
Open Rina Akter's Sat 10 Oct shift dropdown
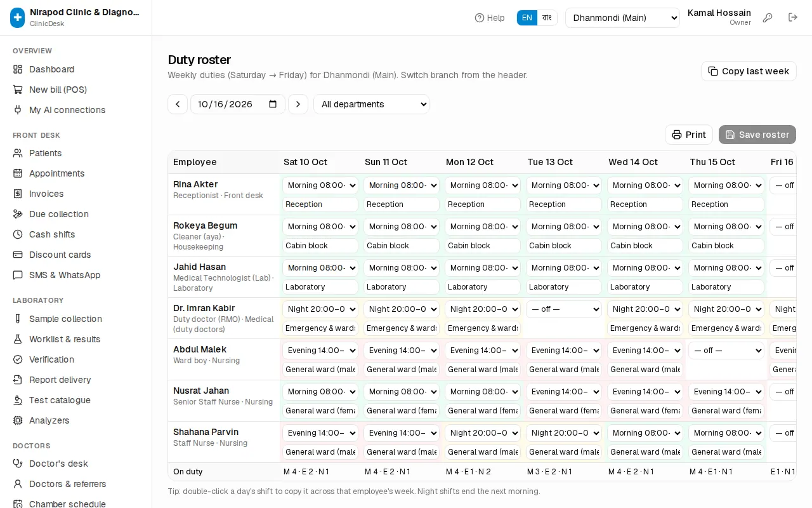tap(320, 185)
